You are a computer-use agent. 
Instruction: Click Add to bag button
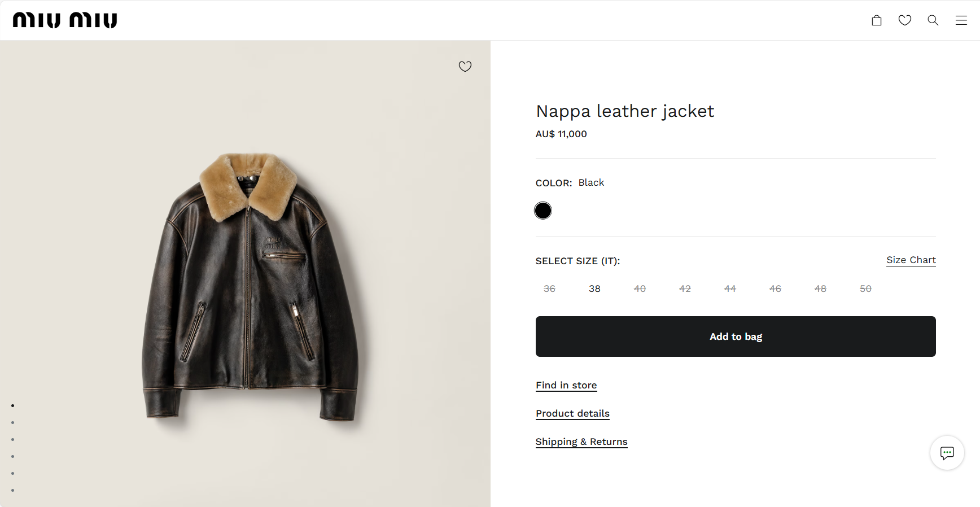735,336
